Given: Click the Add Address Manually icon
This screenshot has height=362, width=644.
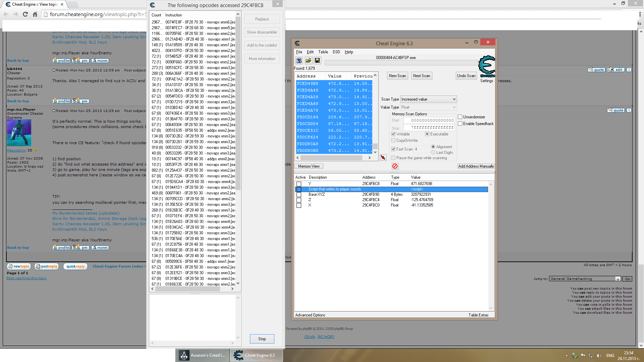Looking at the screenshot, I should tap(475, 166).
